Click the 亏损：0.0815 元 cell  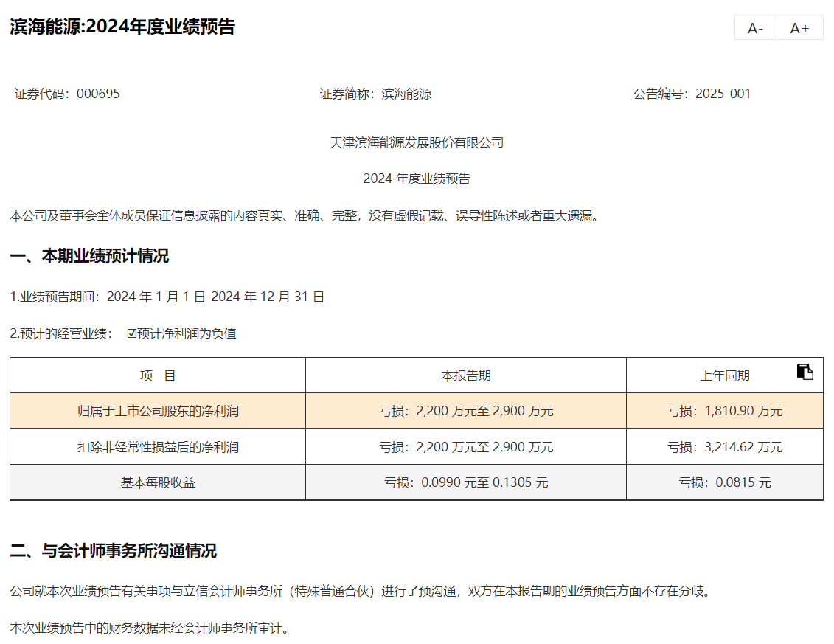724,482
